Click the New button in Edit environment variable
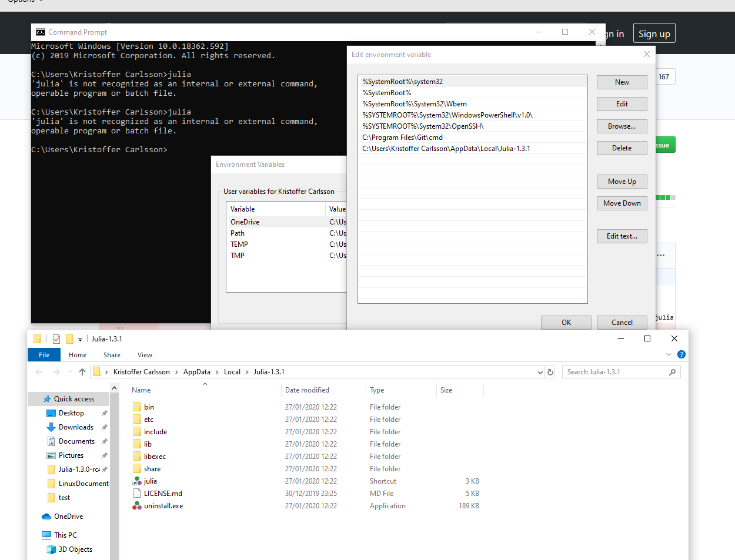The width and height of the screenshot is (735, 560). pos(622,82)
